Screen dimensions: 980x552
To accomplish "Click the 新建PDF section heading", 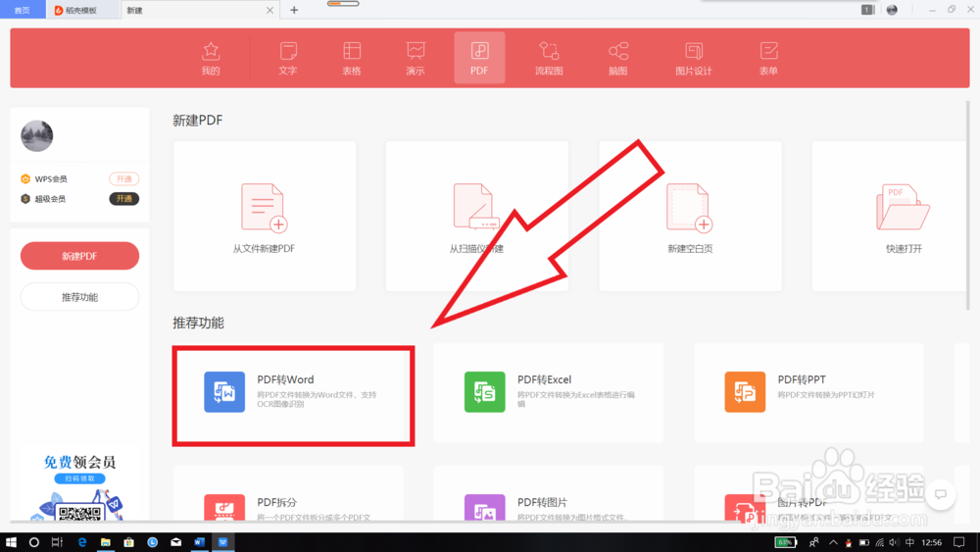I will point(198,120).
